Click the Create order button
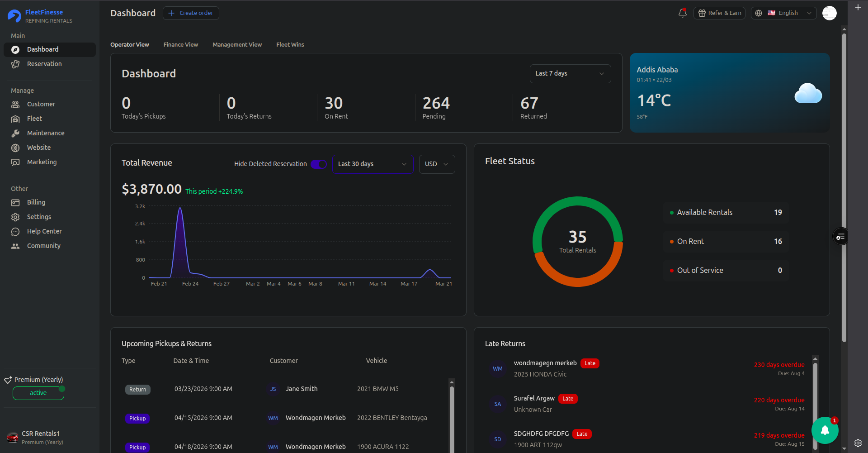The image size is (868, 453). pyautogui.click(x=191, y=13)
